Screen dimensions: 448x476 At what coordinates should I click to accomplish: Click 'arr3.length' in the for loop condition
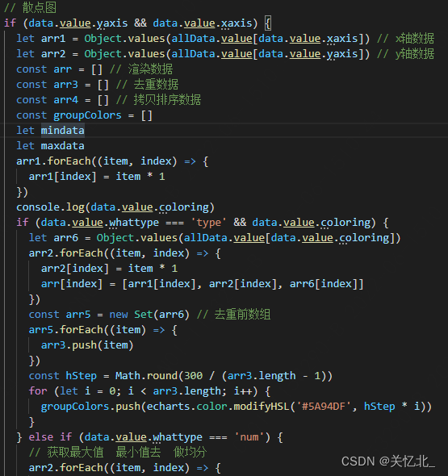point(186,391)
